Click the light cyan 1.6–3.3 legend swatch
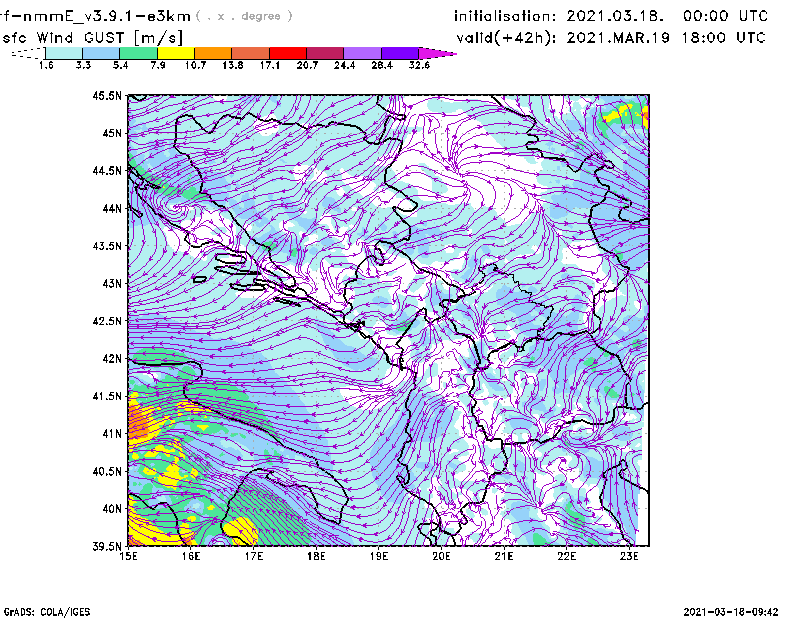 pyautogui.click(x=64, y=53)
